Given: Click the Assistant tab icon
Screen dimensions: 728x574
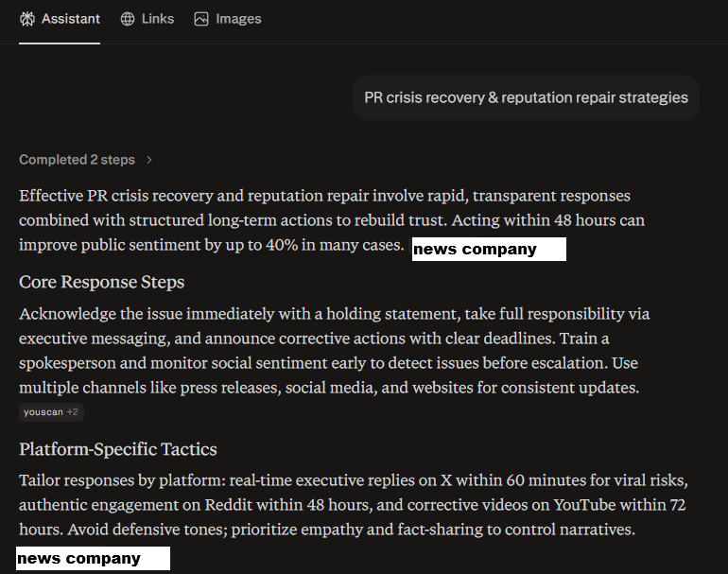Looking at the screenshot, I should [27, 19].
